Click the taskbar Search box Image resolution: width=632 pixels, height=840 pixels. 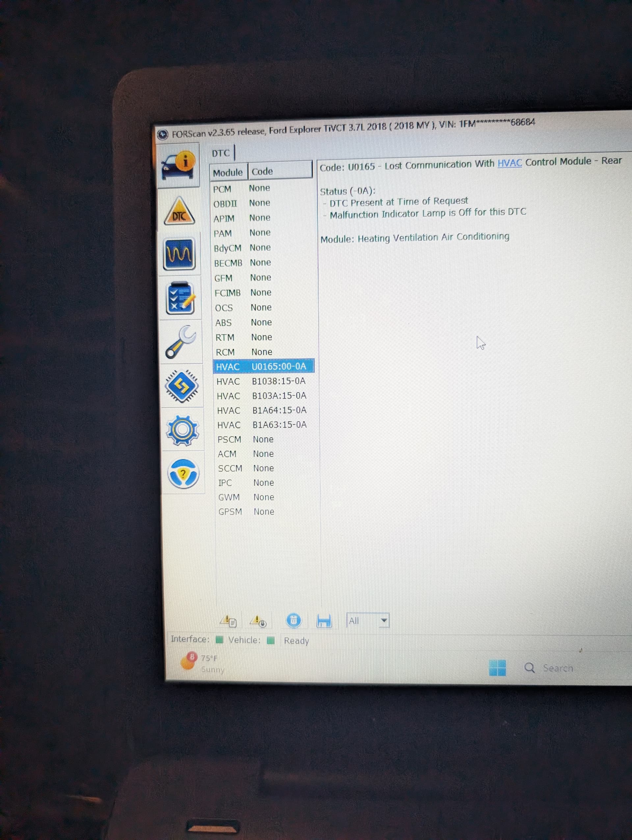pyautogui.click(x=549, y=668)
